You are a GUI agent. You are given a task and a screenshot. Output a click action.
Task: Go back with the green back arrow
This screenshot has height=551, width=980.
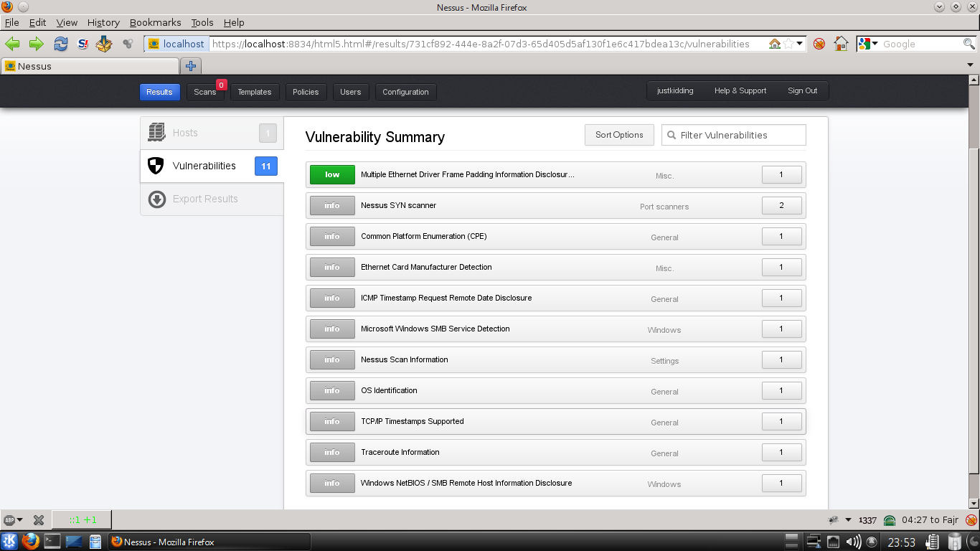pos(12,44)
